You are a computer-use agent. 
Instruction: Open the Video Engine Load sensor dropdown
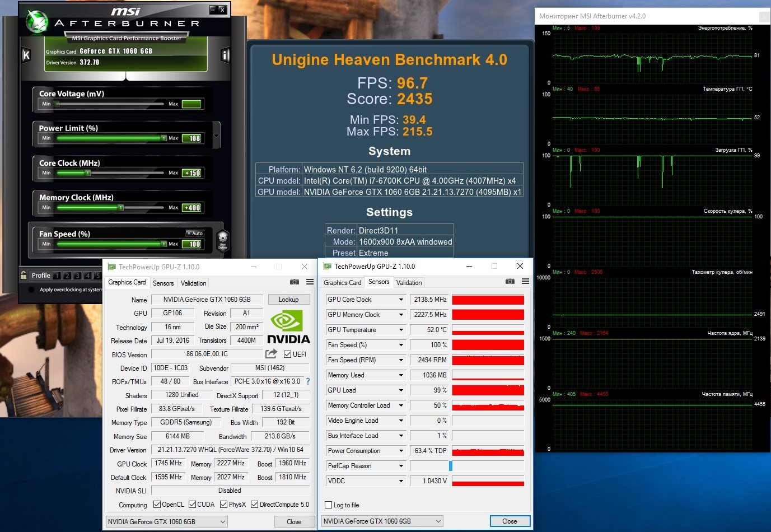401,421
